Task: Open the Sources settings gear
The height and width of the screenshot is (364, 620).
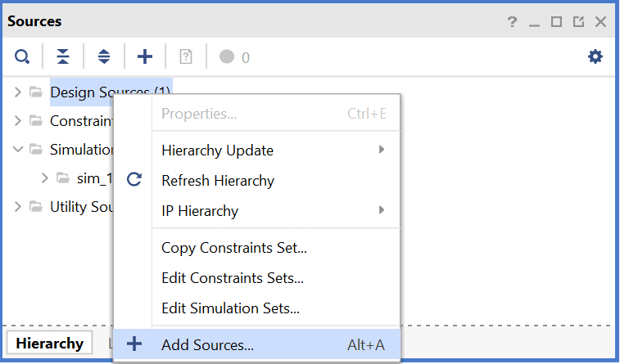Action: tap(595, 56)
